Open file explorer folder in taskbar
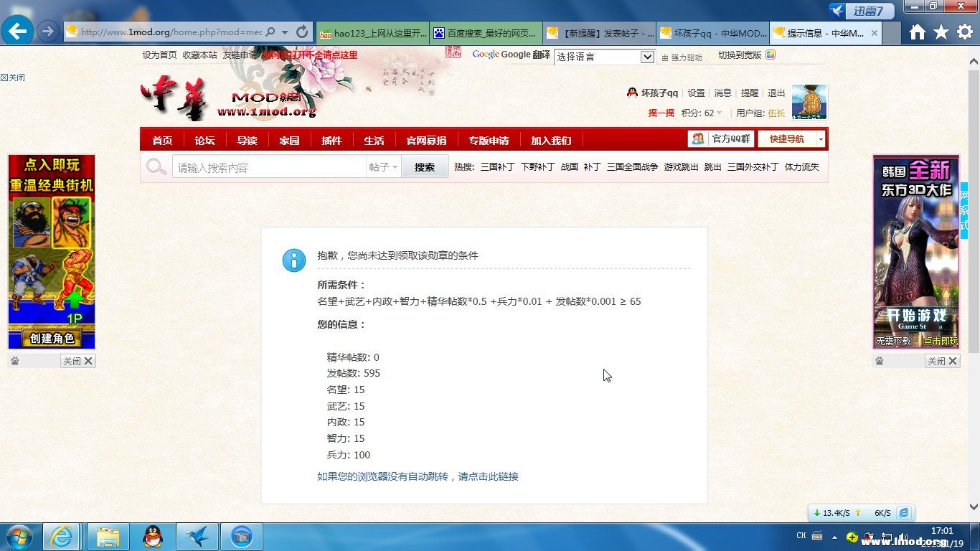The height and width of the screenshot is (551, 980). 108,536
